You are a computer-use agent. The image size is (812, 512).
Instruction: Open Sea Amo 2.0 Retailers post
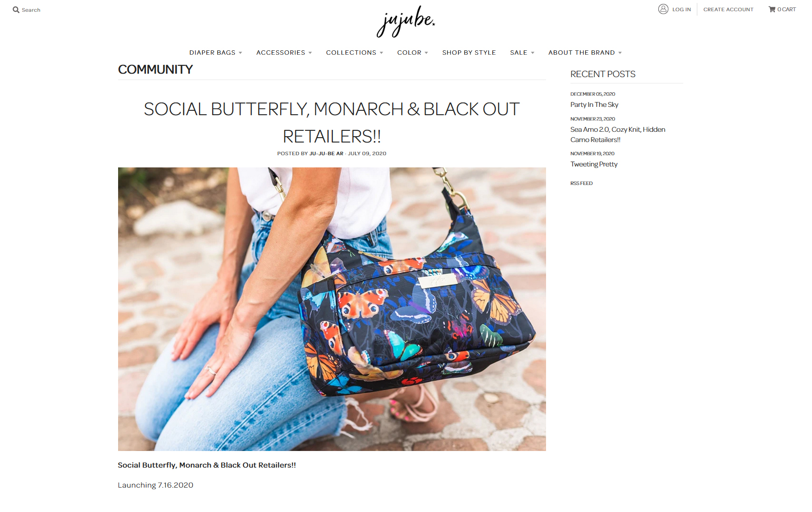click(x=617, y=134)
